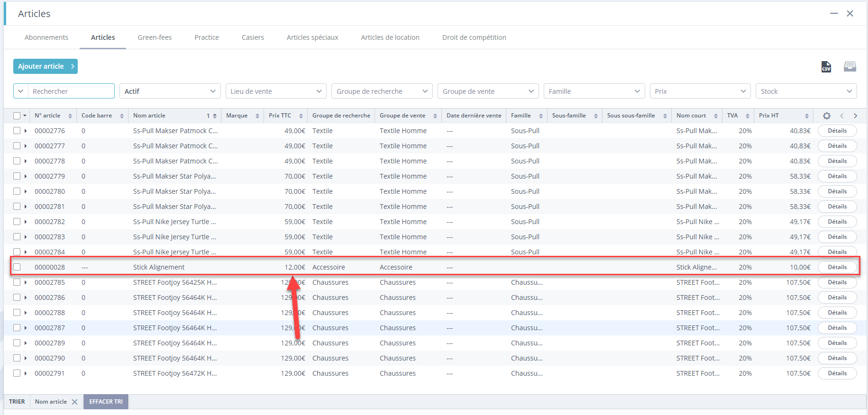This screenshot has height=415, width=868.
Task: Switch to the Droit de compétition tab
Action: (474, 37)
